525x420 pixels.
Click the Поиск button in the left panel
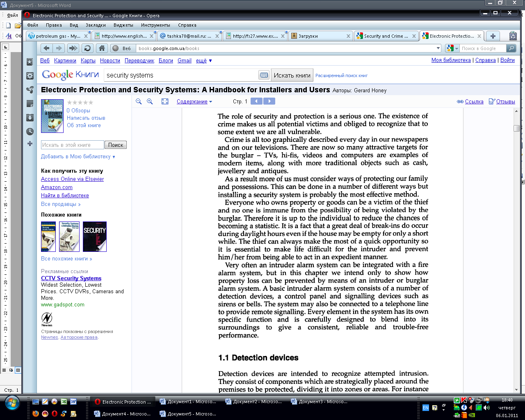coord(116,145)
